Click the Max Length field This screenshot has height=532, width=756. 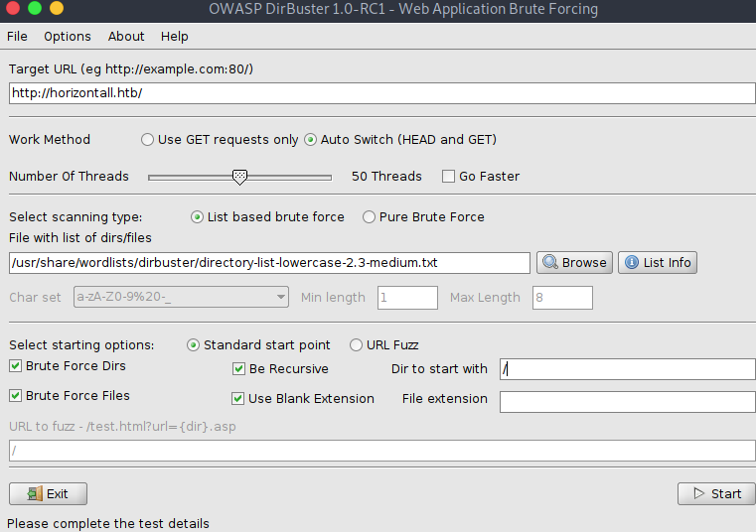click(x=562, y=298)
